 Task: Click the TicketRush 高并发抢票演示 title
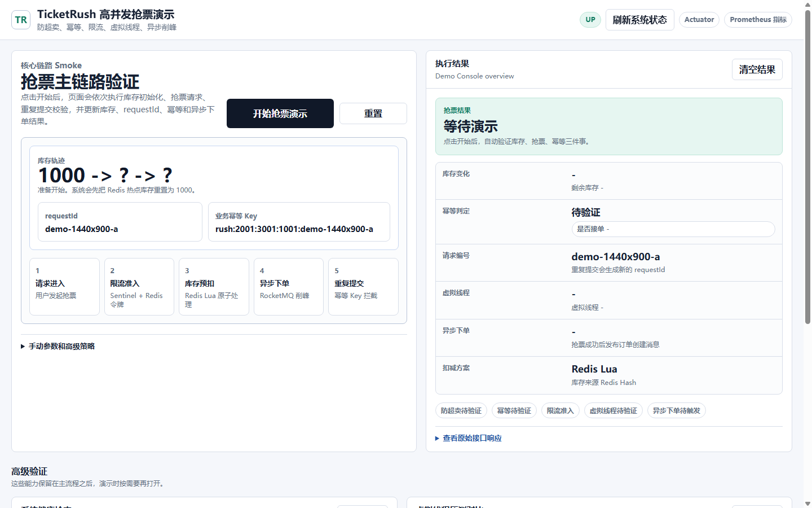click(x=106, y=15)
